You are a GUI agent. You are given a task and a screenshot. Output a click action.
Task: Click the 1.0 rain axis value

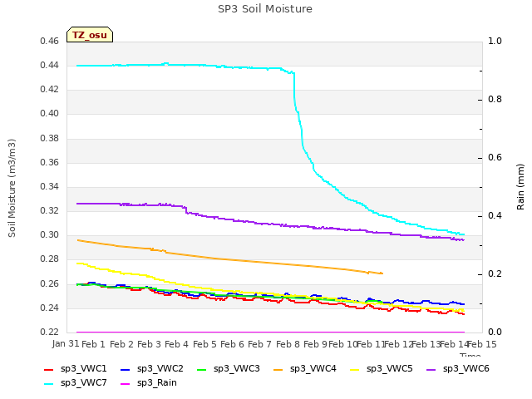pyautogui.click(x=495, y=42)
